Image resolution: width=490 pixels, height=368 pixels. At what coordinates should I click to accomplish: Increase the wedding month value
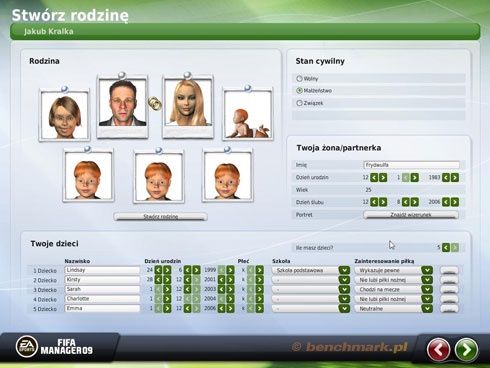[x=414, y=202]
